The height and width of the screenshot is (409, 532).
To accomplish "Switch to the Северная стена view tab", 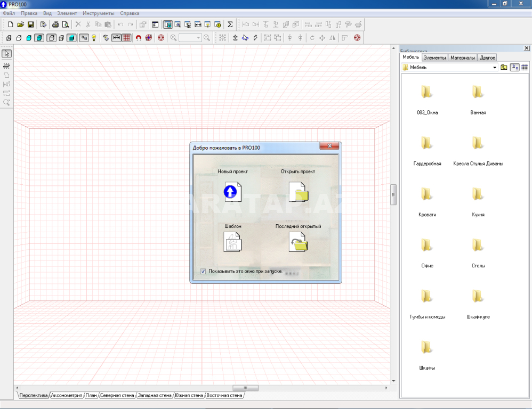I will coord(117,396).
